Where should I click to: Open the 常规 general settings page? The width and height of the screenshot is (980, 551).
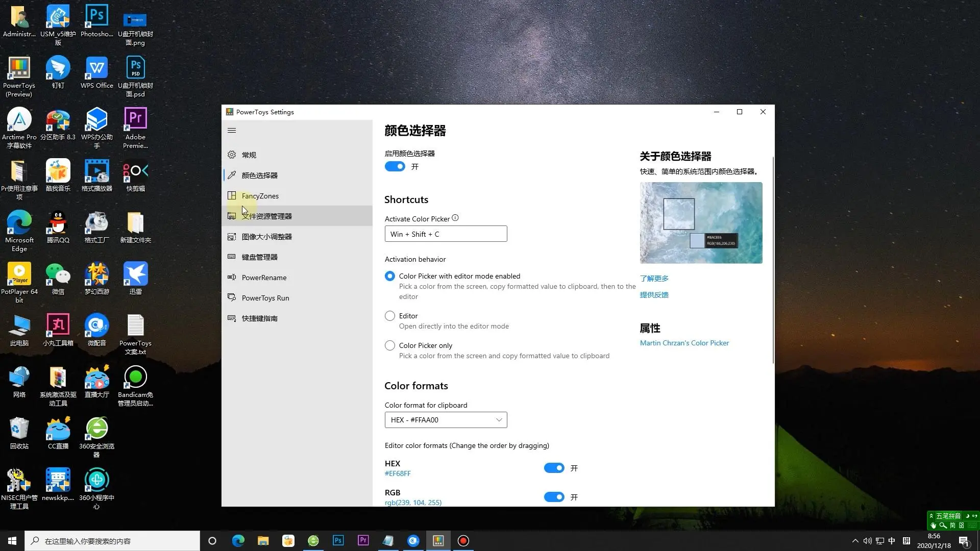[297, 155]
